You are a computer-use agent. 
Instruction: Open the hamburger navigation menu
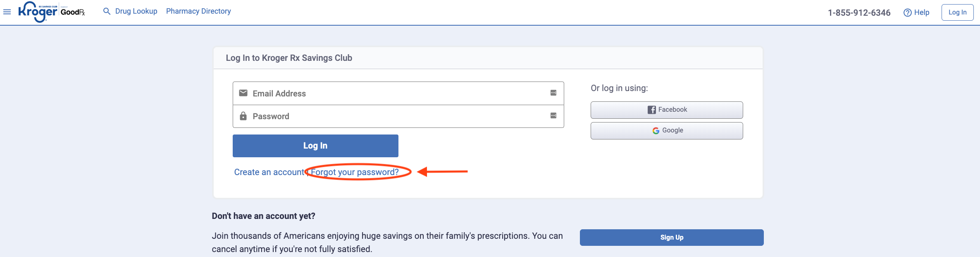coord(7,12)
